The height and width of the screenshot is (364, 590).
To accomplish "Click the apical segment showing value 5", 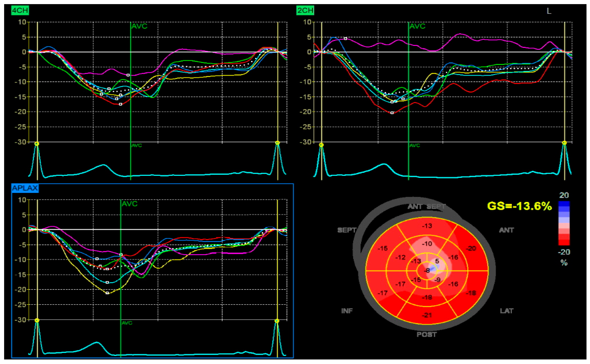I will 437,261.
